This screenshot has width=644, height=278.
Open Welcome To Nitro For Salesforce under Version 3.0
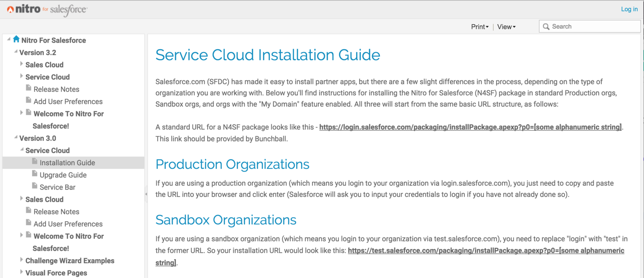pyautogui.click(x=68, y=242)
